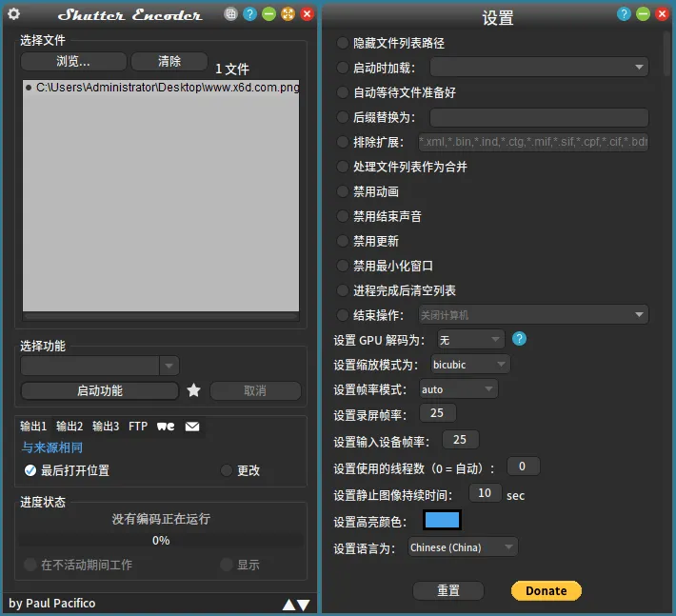This screenshot has height=616, width=676.
Task: Enable 禁用动画 option
Action: pyautogui.click(x=343, y=191)
